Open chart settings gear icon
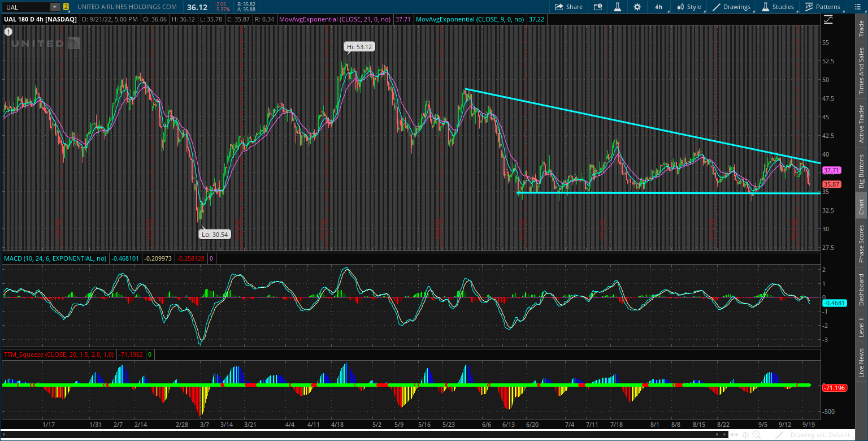 637,7
